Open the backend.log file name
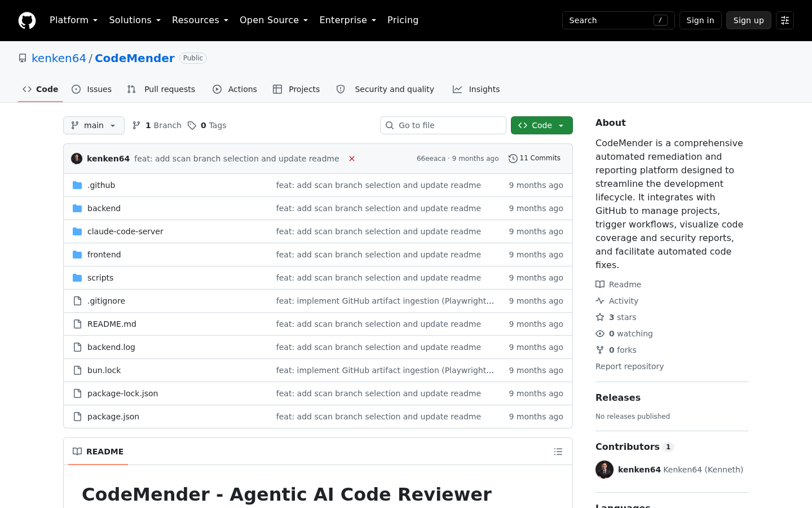Screen dimensions: 812x508 coord(111,347)
